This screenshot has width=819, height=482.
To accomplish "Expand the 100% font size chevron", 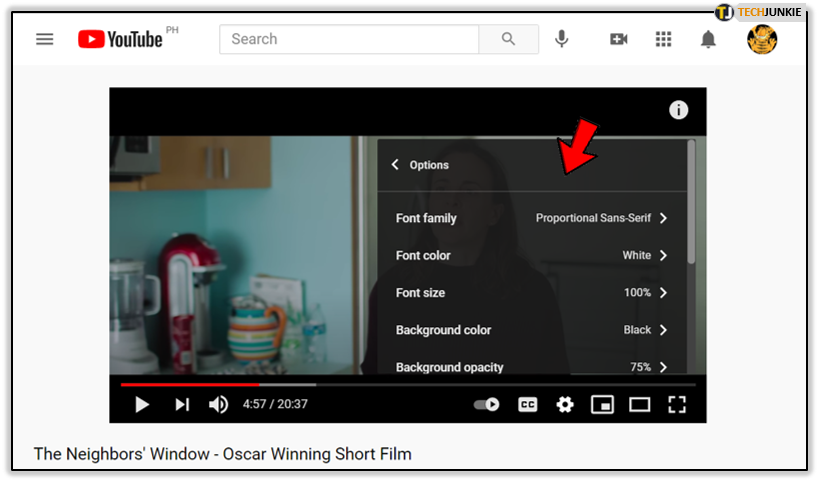I will tap(663, 292).
